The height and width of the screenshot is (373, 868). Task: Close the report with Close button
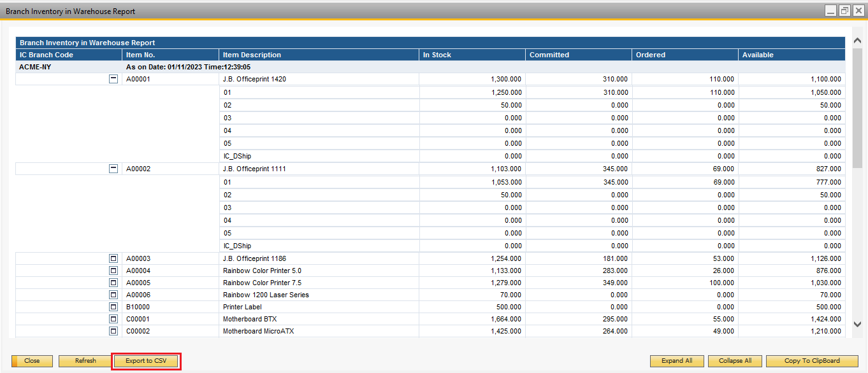click(32, 361)
